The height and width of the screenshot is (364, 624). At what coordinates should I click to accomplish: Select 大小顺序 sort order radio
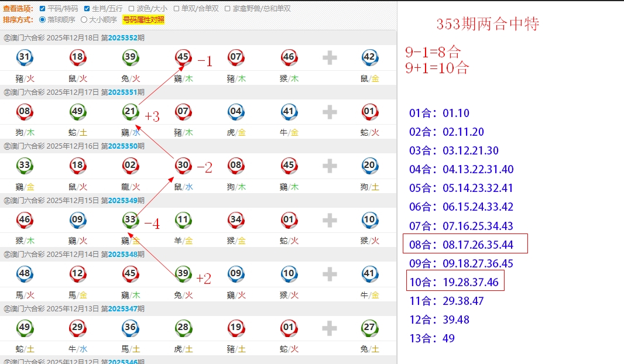point(84,19)
